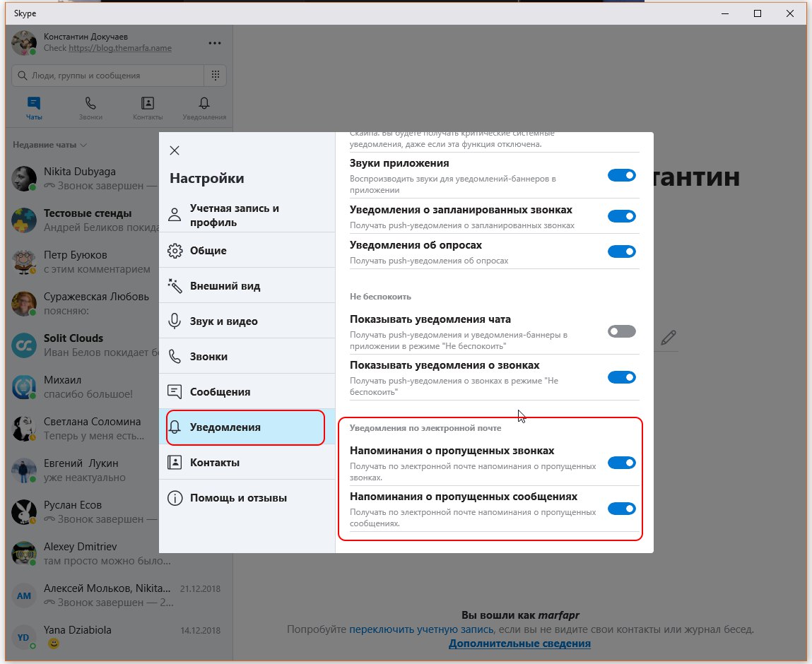Click the microphone icon beside Звук и видео
This screenshot has height=664, width=812.
tap(175, 321)
